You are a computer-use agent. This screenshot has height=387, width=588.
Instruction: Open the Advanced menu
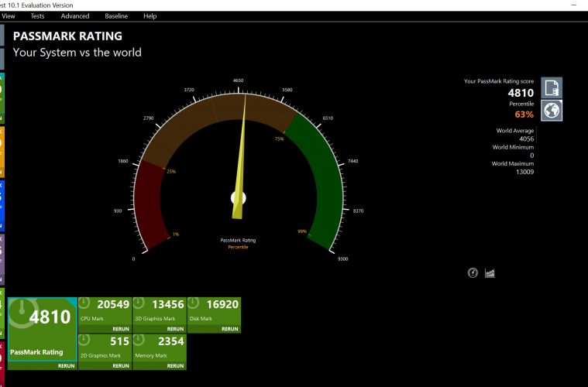(x=75, y=16)
